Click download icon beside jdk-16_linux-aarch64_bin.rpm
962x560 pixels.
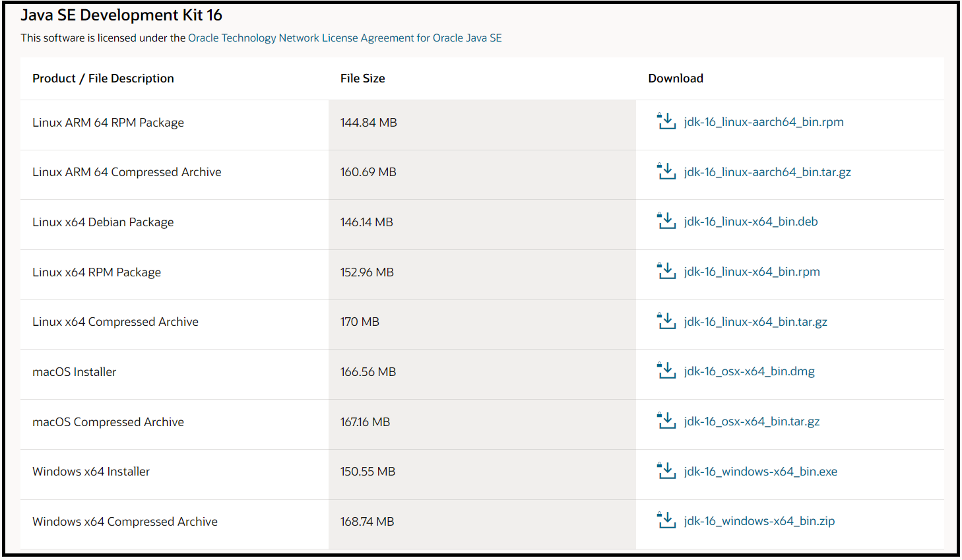tap(666, 121)
